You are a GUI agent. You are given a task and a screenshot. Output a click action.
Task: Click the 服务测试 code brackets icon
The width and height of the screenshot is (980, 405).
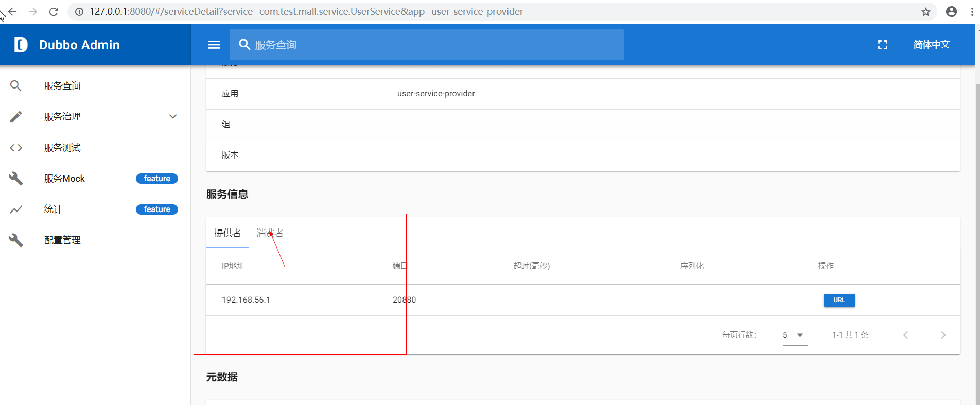click(x=16, y=148)
